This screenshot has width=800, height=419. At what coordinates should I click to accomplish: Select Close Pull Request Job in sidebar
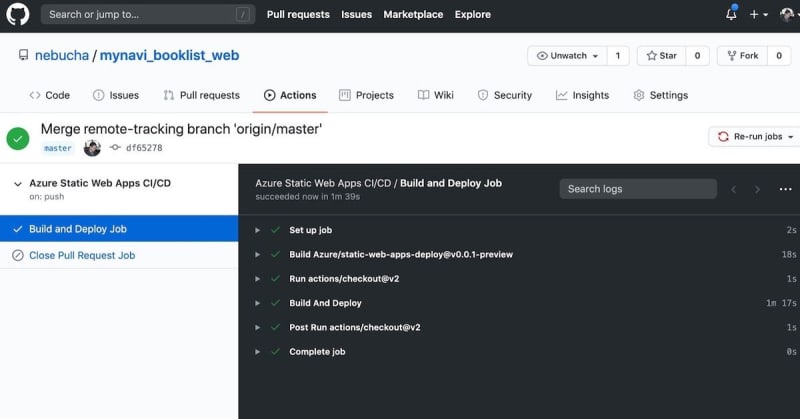pyautogui.click(x=119, y=255)
